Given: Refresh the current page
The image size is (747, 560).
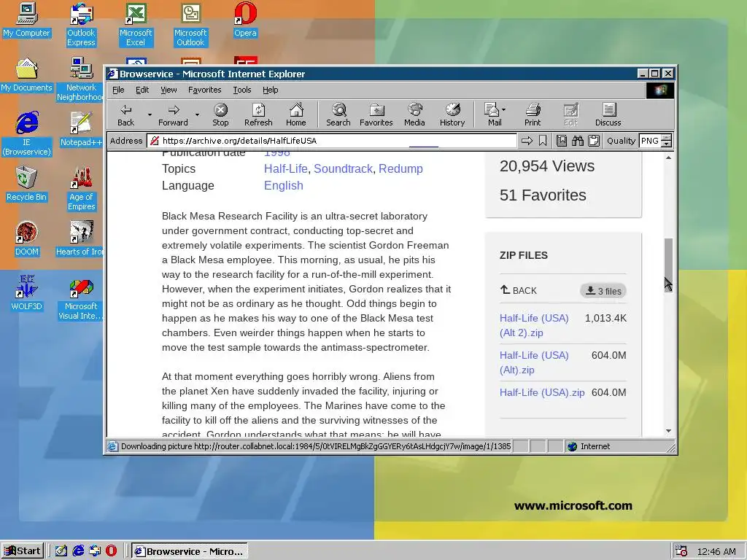Looking at the screenshot, I should pyautogui.click(x=258, y=115).
